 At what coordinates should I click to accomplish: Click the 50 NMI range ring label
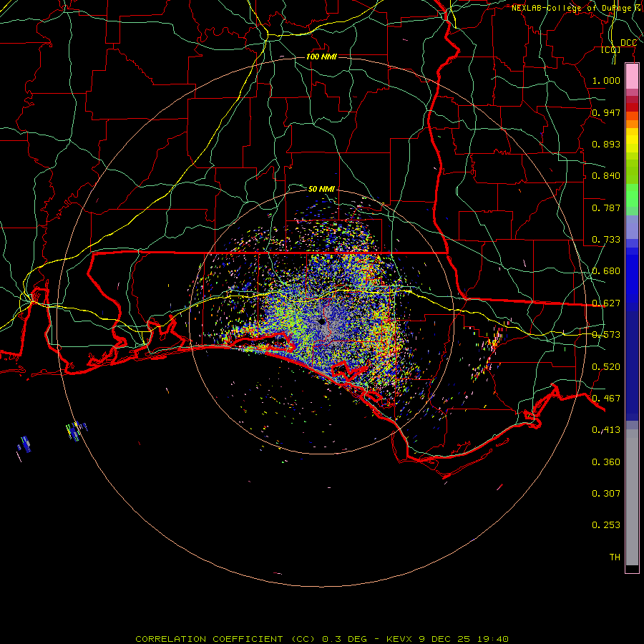tap(321, 189)
